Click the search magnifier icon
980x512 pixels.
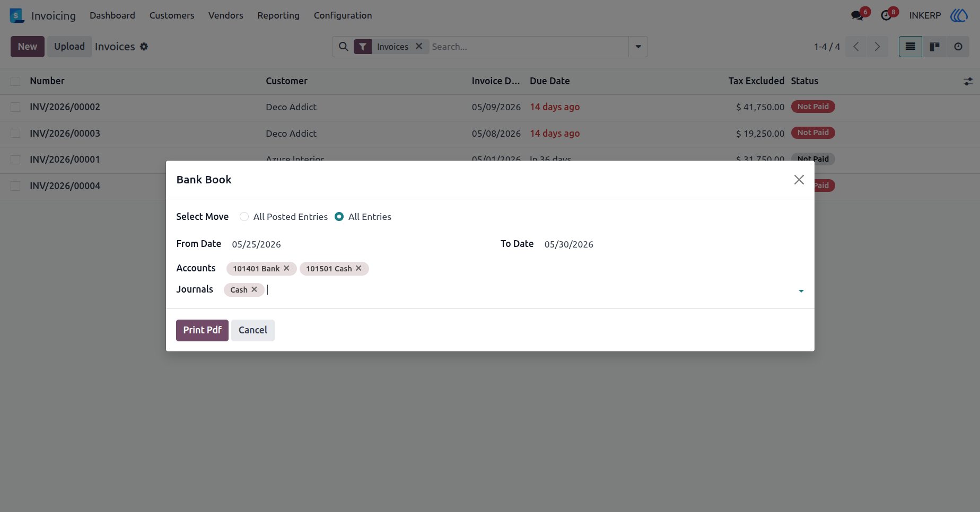(x=344, y=47)
